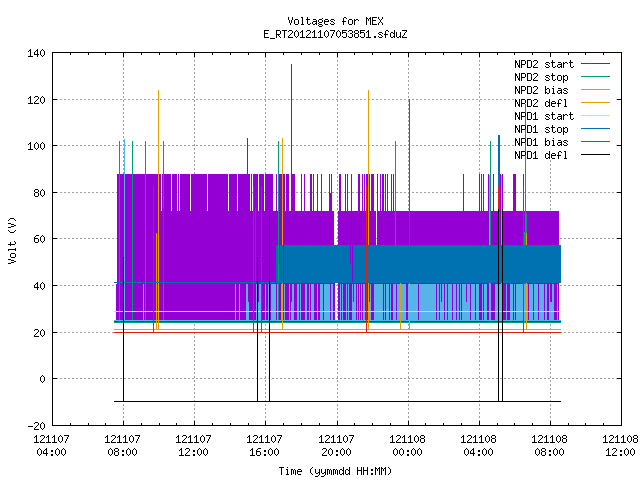Screen dimensions: 640x480
Task: Click the tallest purple spike near 135 volts
Action: click(x=291, y=118)
